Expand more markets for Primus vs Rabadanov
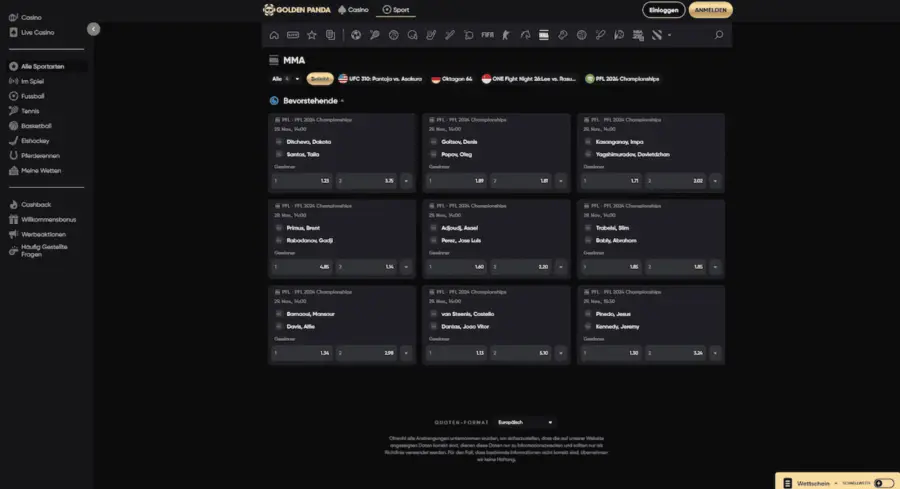 (x=406, y=267)
